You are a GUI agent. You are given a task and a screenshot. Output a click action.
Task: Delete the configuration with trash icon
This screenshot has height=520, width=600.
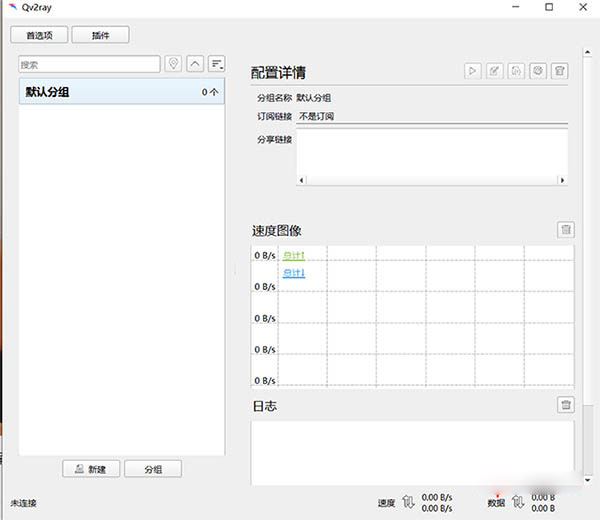tap(560, 71)
